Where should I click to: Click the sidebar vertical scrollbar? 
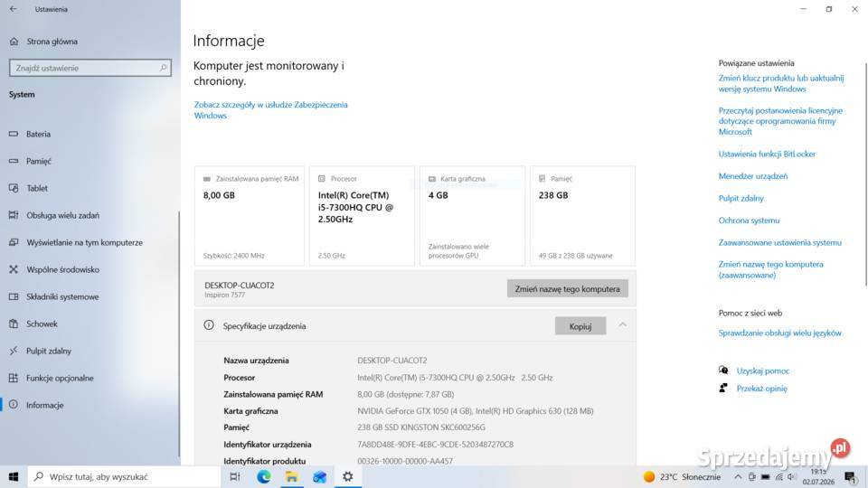178,334
